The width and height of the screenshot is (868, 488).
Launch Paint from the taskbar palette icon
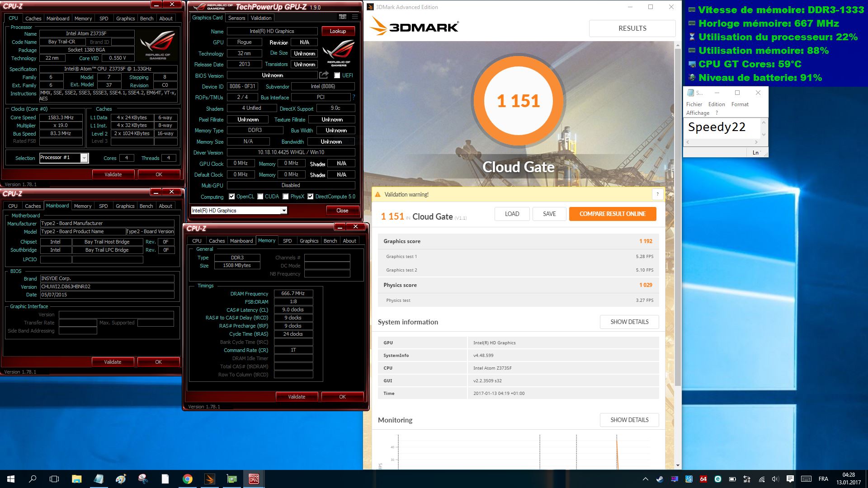[x=121, y=479]
